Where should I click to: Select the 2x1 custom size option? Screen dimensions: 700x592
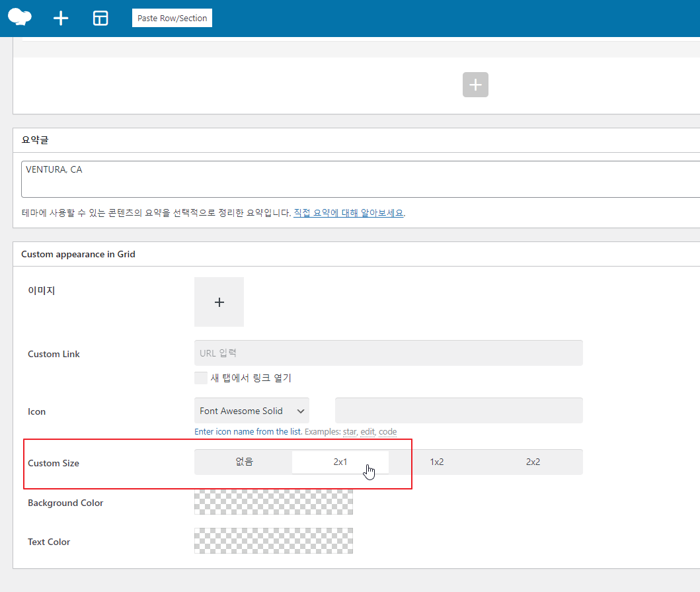340,462
